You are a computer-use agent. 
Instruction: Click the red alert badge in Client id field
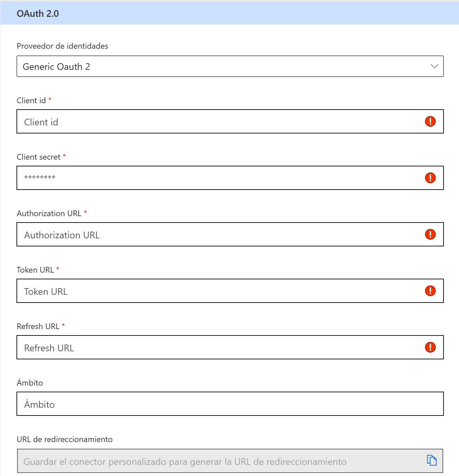tap(430, 121)
